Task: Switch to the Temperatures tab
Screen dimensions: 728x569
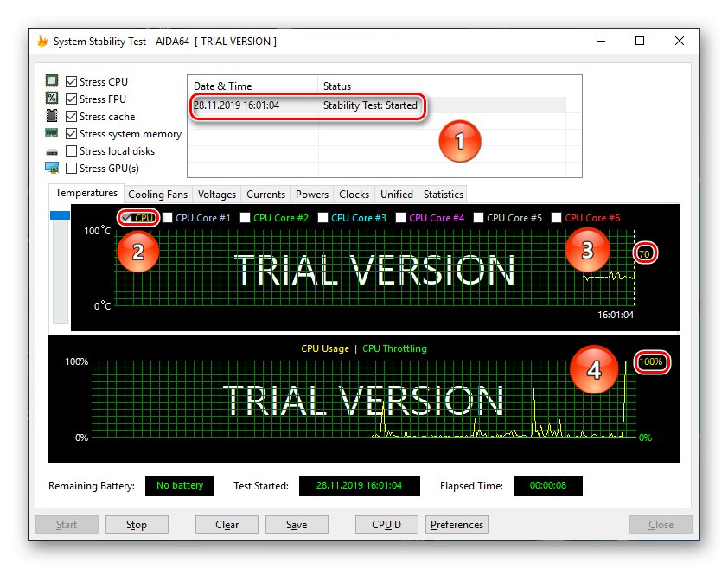Action: coord(86,193)
